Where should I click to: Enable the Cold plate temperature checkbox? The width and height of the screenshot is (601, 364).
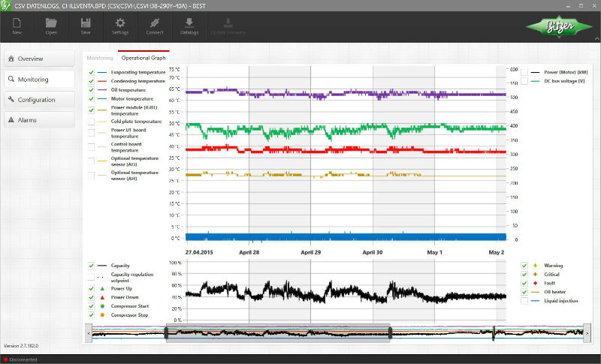(x=91, y=121)
